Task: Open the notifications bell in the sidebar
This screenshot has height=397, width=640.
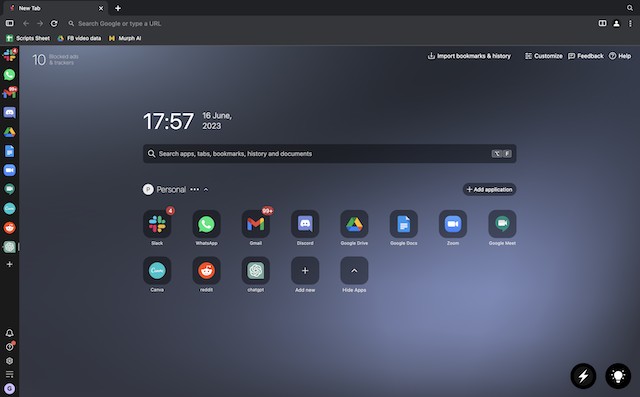Action: tap(9, 333)
